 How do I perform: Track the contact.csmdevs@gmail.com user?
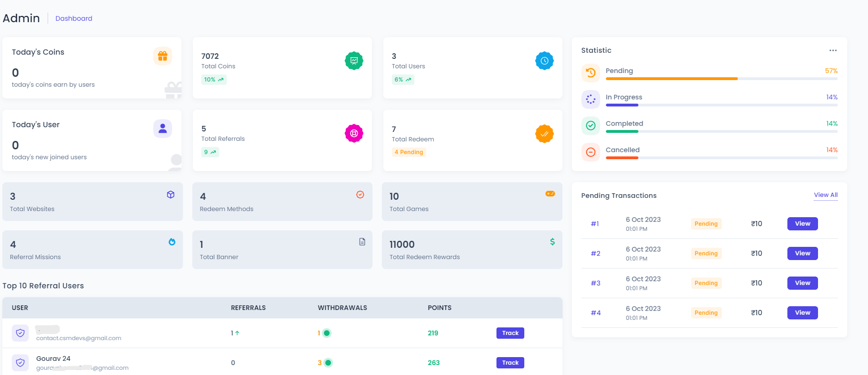pyautogui.click(x=510, y=333)
